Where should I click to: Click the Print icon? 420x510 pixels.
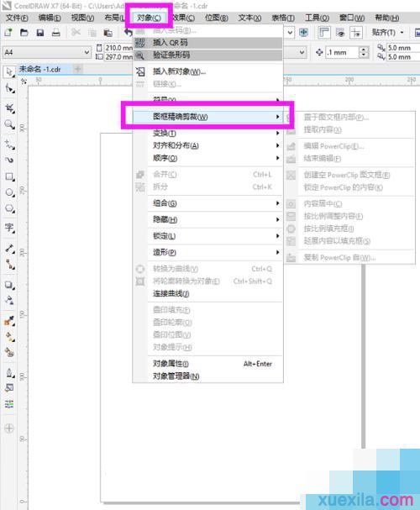tap(56, 33)
